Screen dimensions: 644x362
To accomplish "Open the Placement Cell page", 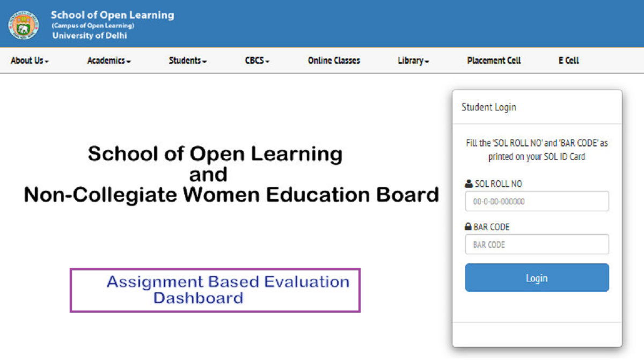I will click(x=493, y=61).
